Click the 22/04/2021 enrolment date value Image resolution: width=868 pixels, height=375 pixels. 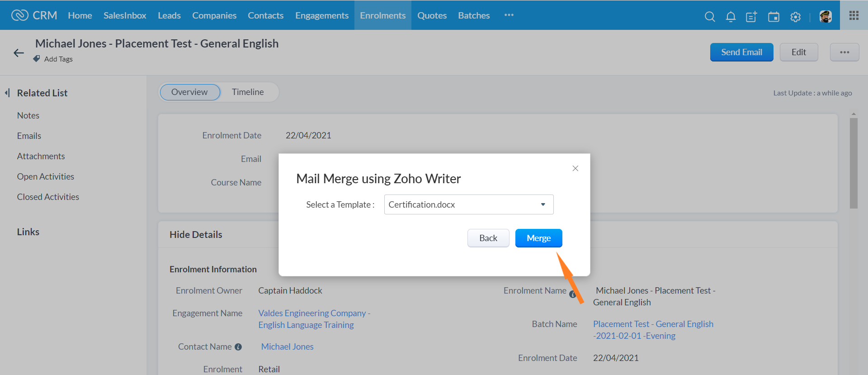tap(308, 135)
